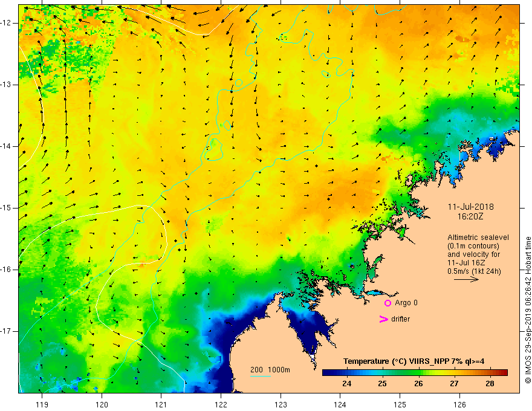Click the '25' colorbar tick label

point(382,384)
